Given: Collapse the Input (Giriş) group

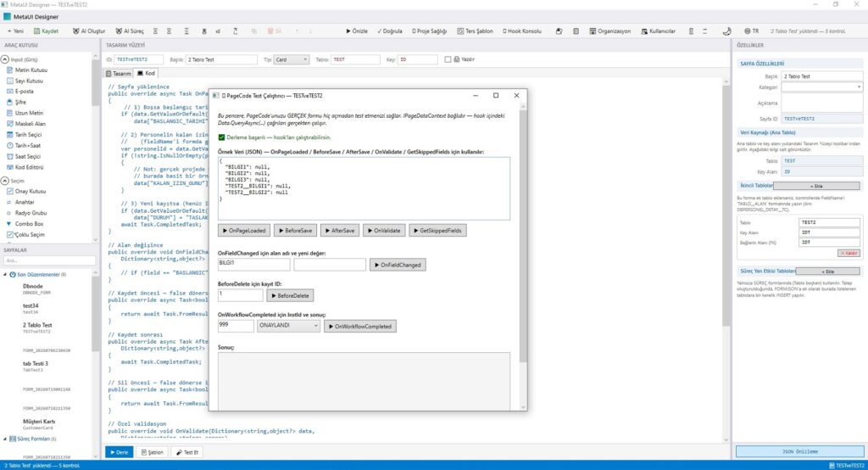Looking at the screenshot, I should tap(5, 59).
